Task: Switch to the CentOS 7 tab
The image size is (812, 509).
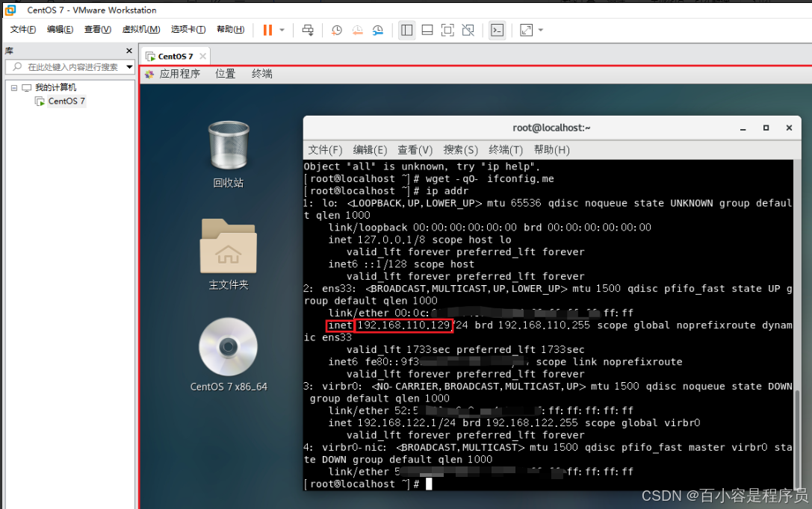Action: pos(175,57)
